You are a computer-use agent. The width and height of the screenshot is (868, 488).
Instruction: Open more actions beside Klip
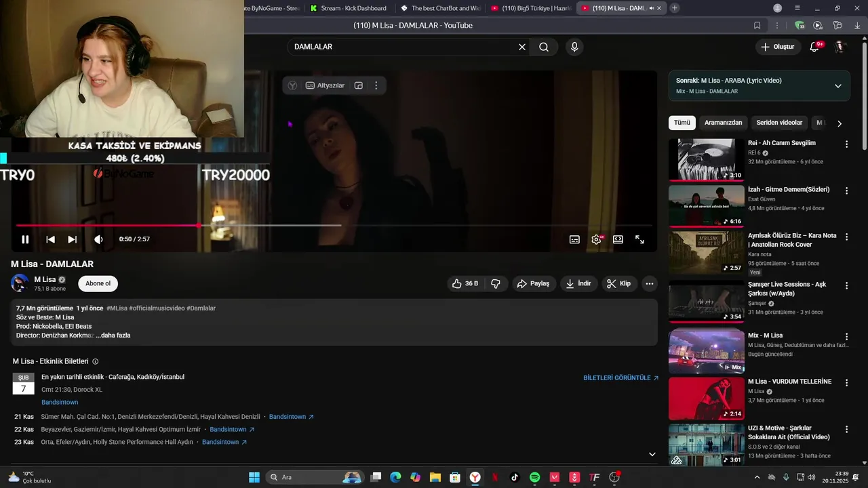point(649,283)
